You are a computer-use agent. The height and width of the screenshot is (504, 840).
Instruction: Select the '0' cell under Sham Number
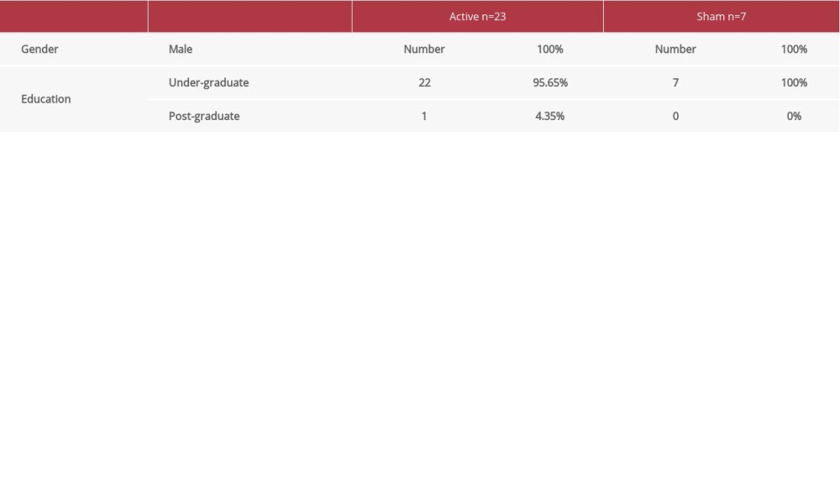(675, 116)
